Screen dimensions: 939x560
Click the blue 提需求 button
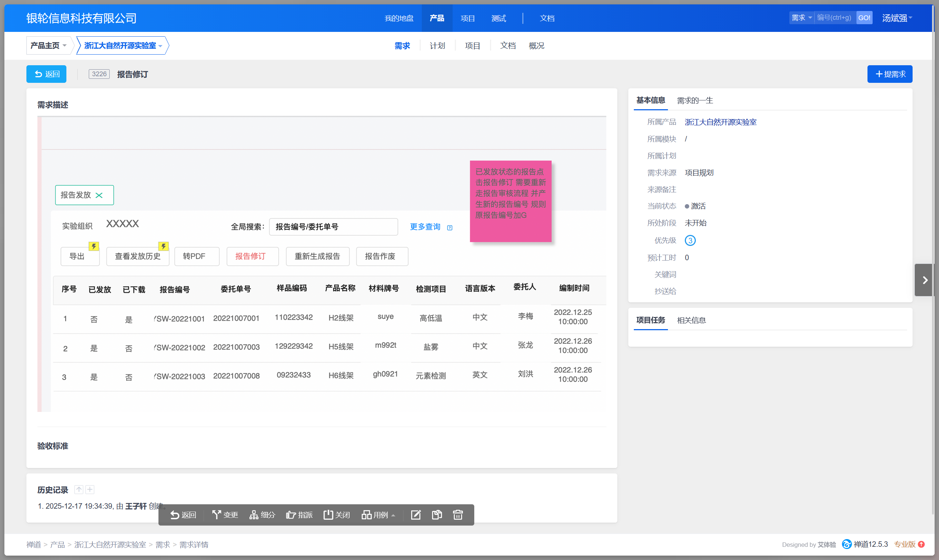coord(889,74)
